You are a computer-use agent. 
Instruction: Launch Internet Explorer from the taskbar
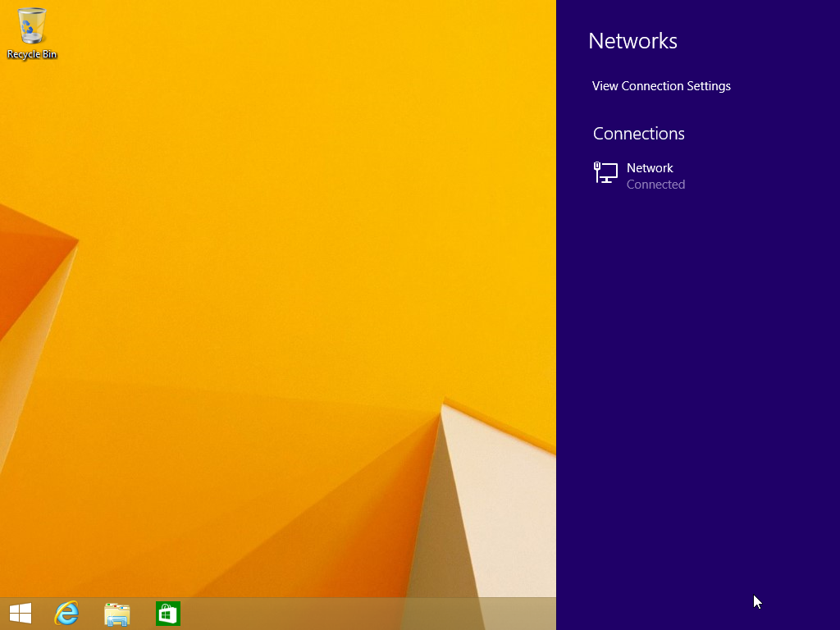(x=66, y=613)
